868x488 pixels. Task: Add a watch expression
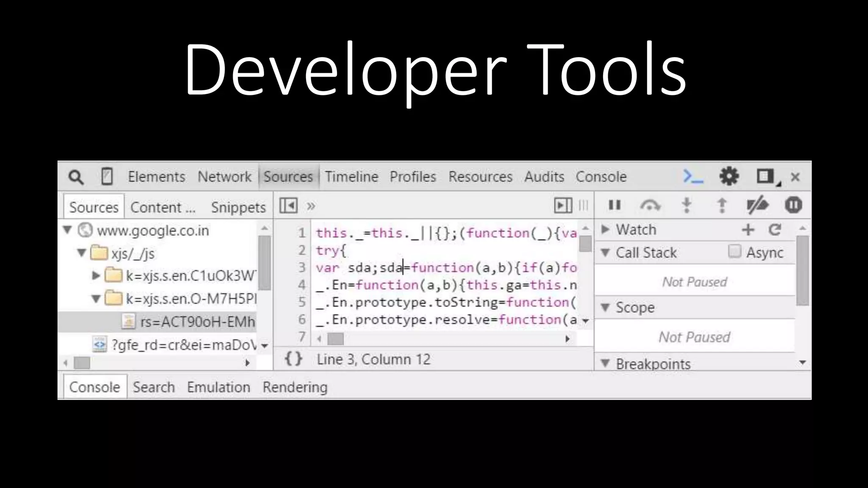click(748, 230)
